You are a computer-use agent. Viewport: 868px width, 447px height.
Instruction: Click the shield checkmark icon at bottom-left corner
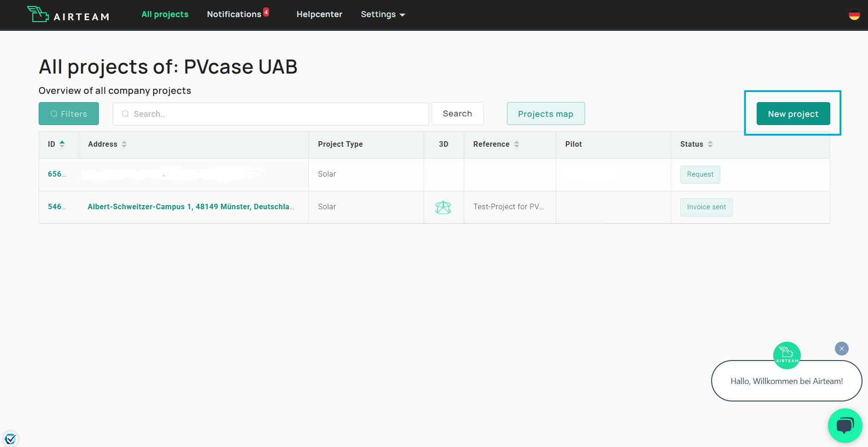[x=11, y=439]
